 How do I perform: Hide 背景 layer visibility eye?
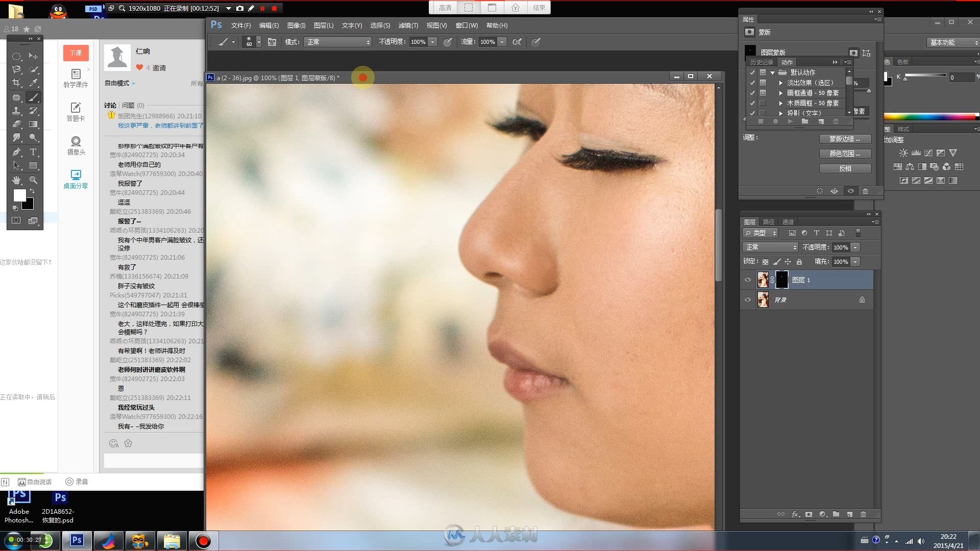(x=748, y=299)
